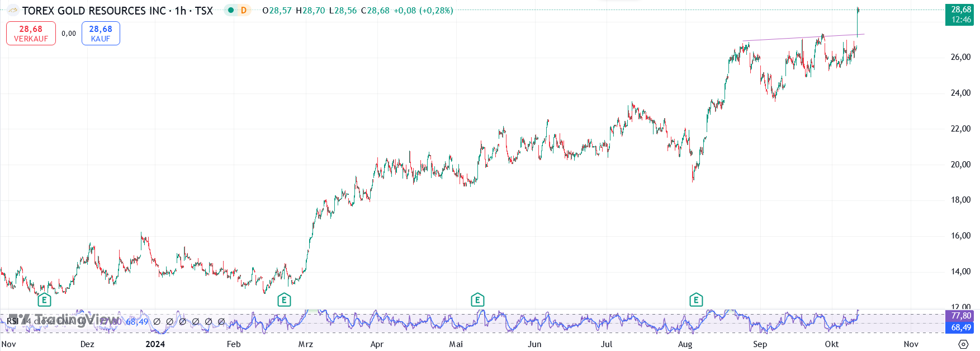Click the 18,00 price axis label
Viewport: 980px width, 351px height.
click(960, 200)
